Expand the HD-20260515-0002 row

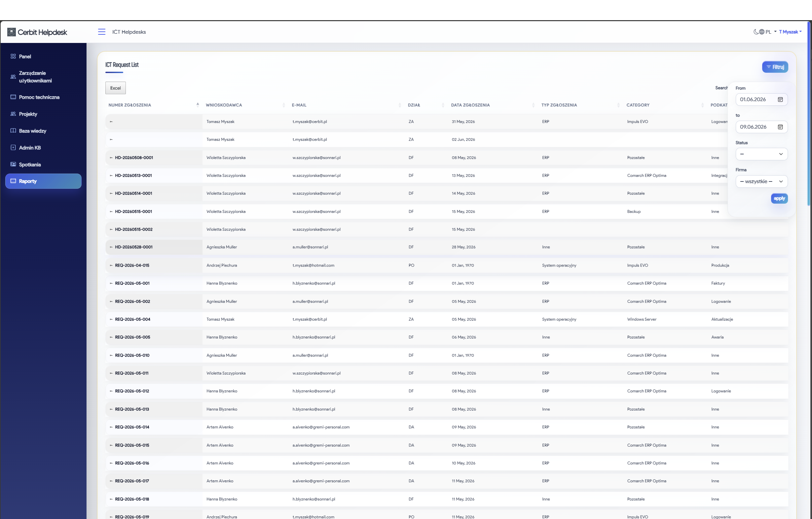point(111,229)
